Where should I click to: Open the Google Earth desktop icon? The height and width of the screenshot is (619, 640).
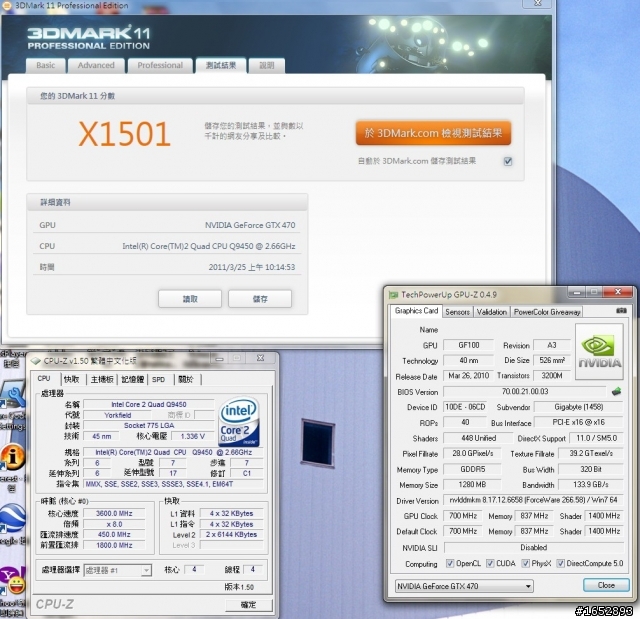pyautogui.click(x=12, y=518)
